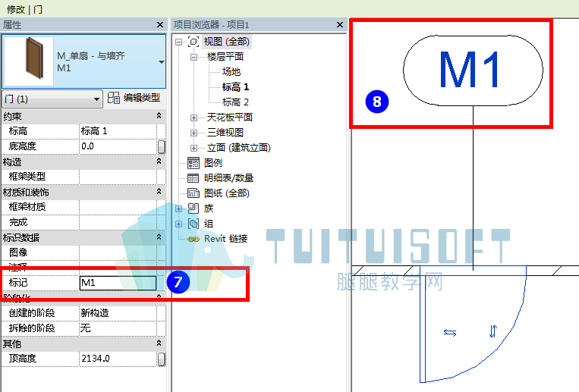Click the 图像 value field

point(118,252)
